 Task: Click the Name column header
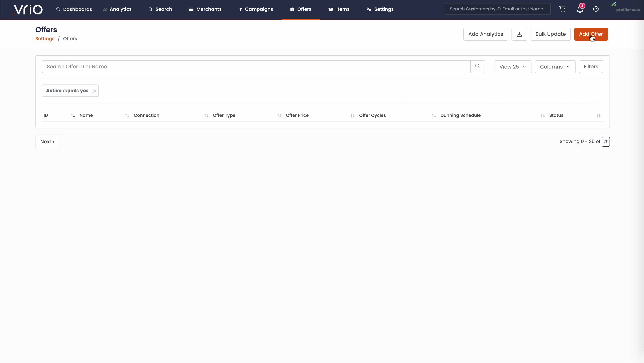tap(86, 115)
